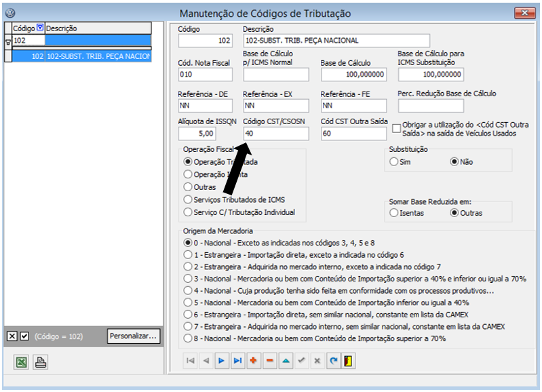Go to first record in navigator
The image size is (542, 392).
[190, 361]
